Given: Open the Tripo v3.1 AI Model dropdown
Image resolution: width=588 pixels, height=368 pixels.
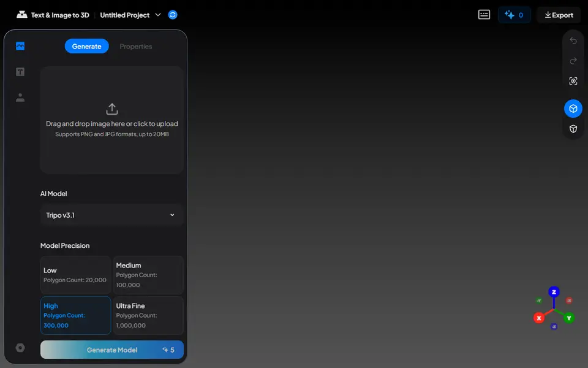Looking at the screenshot, I should click(x=111, y=215).
